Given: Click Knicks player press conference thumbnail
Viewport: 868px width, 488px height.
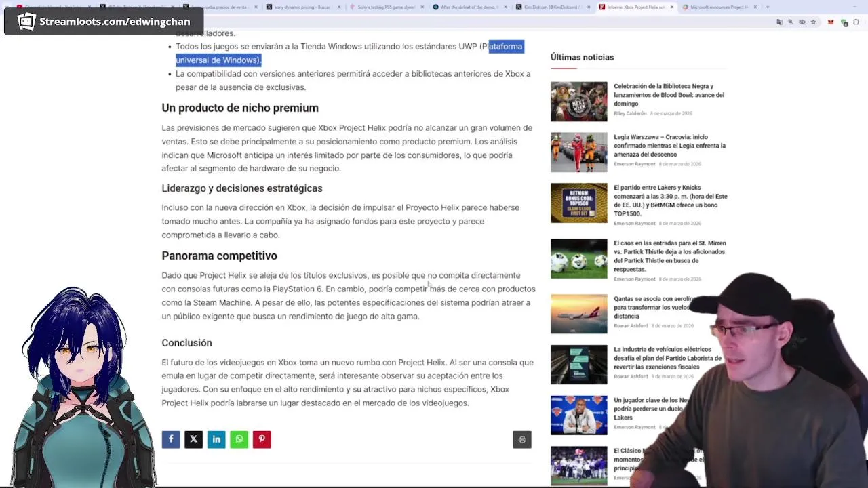Looking at the screenshot, I should [x=578, y=415].
